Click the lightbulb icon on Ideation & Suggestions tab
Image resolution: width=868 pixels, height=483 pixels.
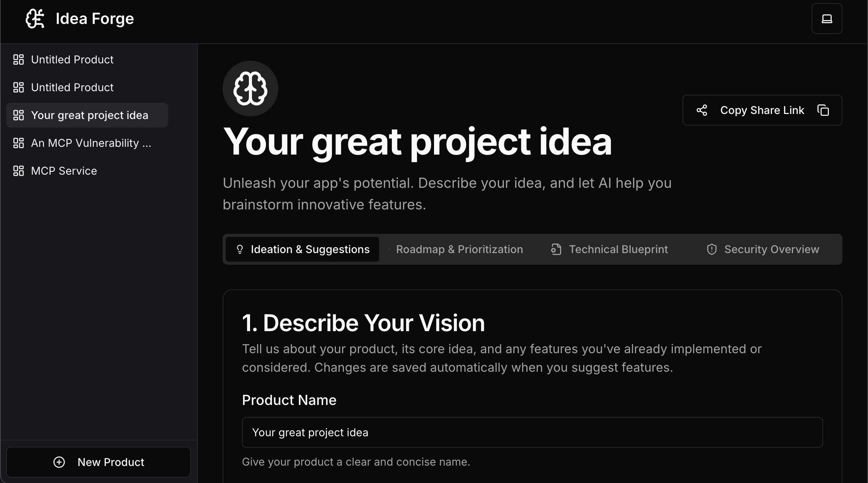pyautogui.click(x=240, y=249)
